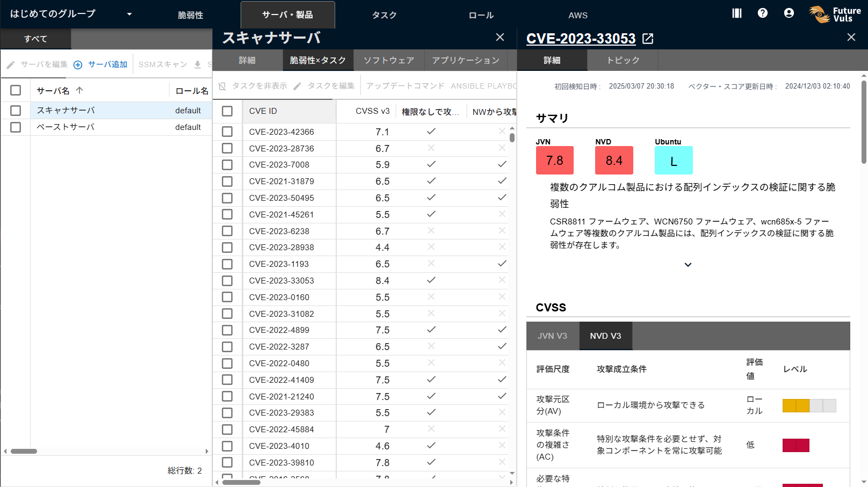Image resolution: width=868 pixels, height=487 pixels.
Task: Click the SSMスキャン button
Action: (163, 64)
